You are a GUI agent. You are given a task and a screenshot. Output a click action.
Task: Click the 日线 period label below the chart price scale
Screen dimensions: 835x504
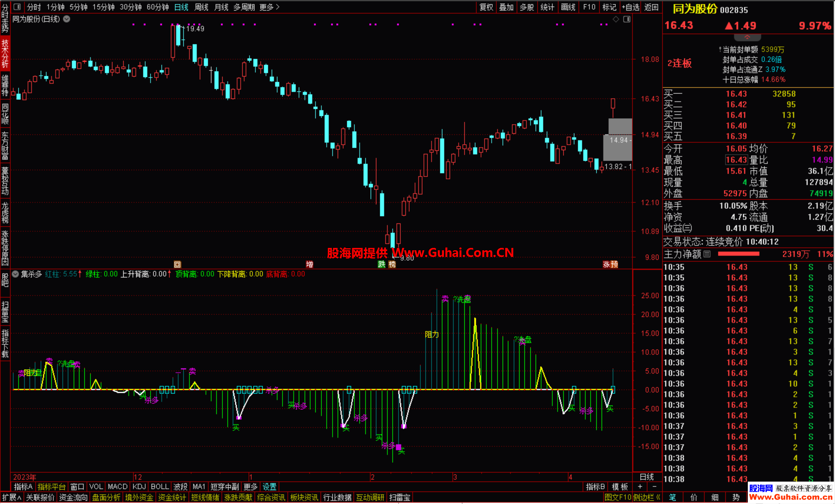click(646, 477)
